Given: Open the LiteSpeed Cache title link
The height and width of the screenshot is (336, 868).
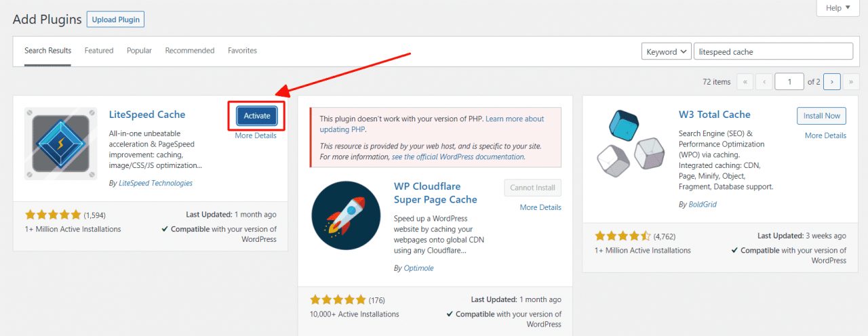Looking at the screenshot, I should tap(147, 114).
